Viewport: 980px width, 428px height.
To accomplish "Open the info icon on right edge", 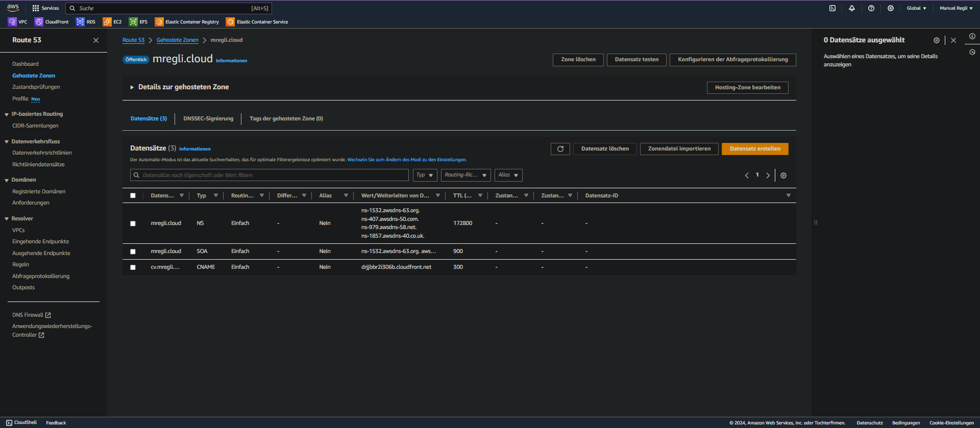I will (x=972, y=36).
